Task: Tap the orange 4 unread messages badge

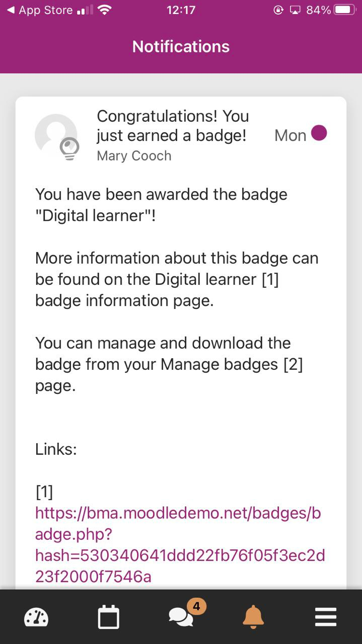Action: pos(196,606)
